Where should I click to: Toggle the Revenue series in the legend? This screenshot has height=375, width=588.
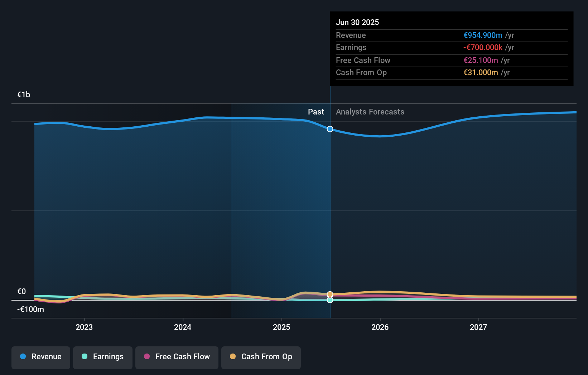40,357
